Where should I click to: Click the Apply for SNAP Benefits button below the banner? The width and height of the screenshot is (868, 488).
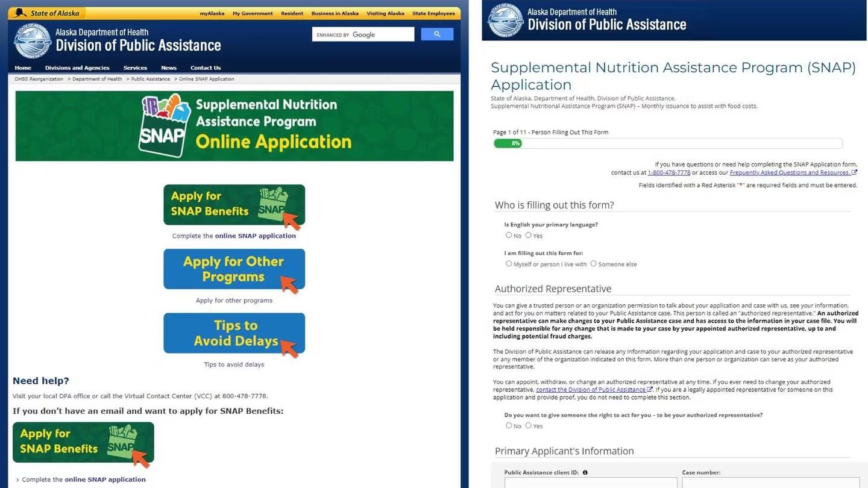click(x=234, y=205)
